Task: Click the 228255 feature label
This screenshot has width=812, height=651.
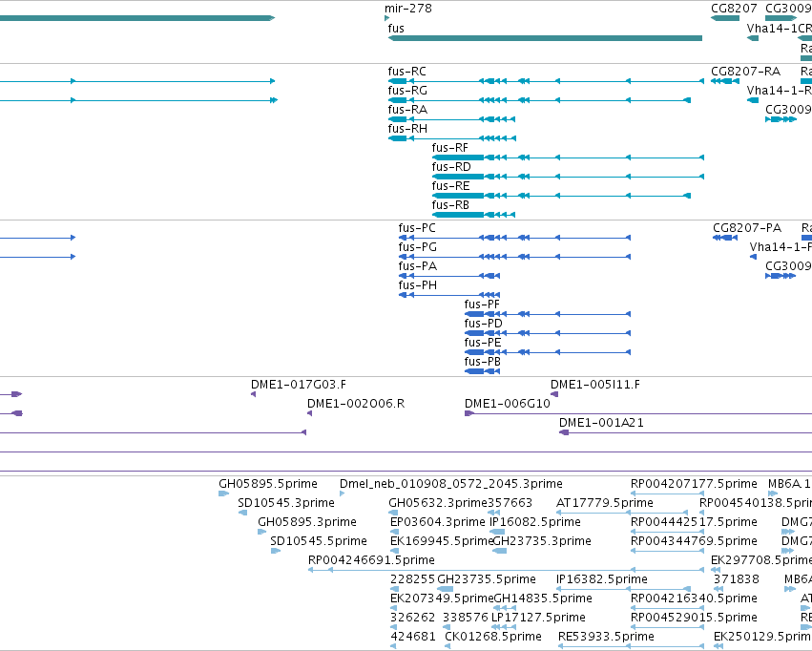Action: click(413, 579)
